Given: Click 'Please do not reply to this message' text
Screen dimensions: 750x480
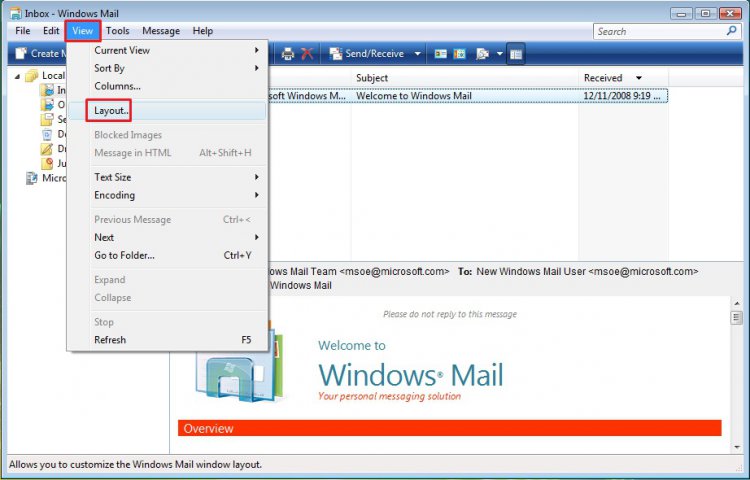Looking at the screenshot, I should (x=450, y=314).
